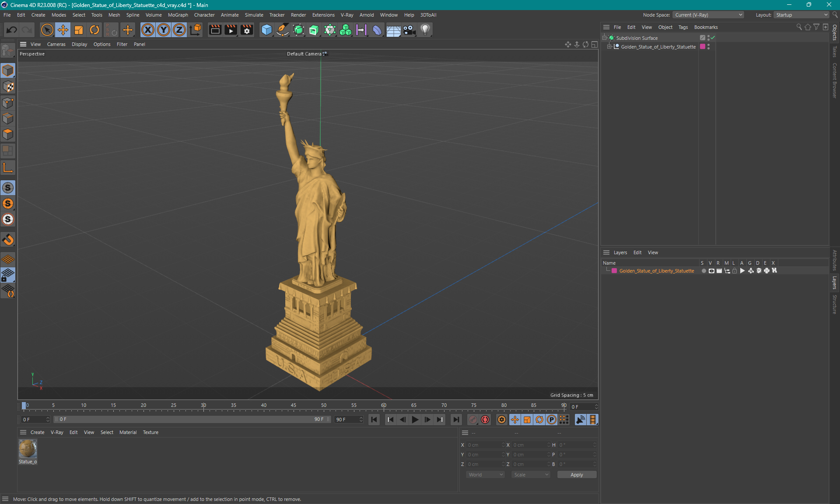Go to start of animation
Viewport: 840px width, 504px height.
(374, 420)
